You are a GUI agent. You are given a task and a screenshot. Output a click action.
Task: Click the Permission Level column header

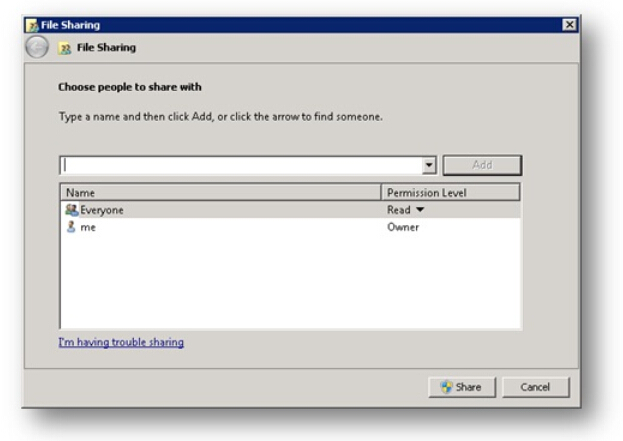(x=450, y=193)
